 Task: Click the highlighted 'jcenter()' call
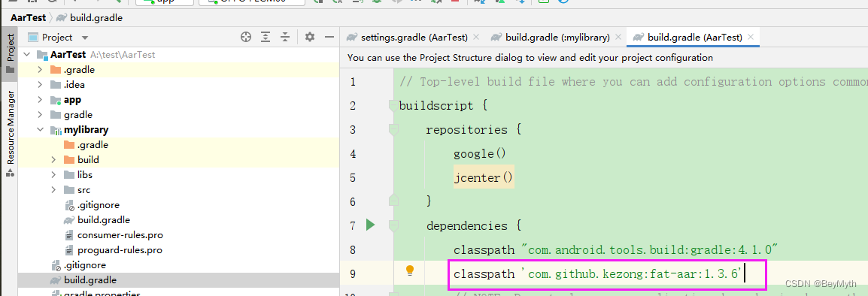(484, 177)
